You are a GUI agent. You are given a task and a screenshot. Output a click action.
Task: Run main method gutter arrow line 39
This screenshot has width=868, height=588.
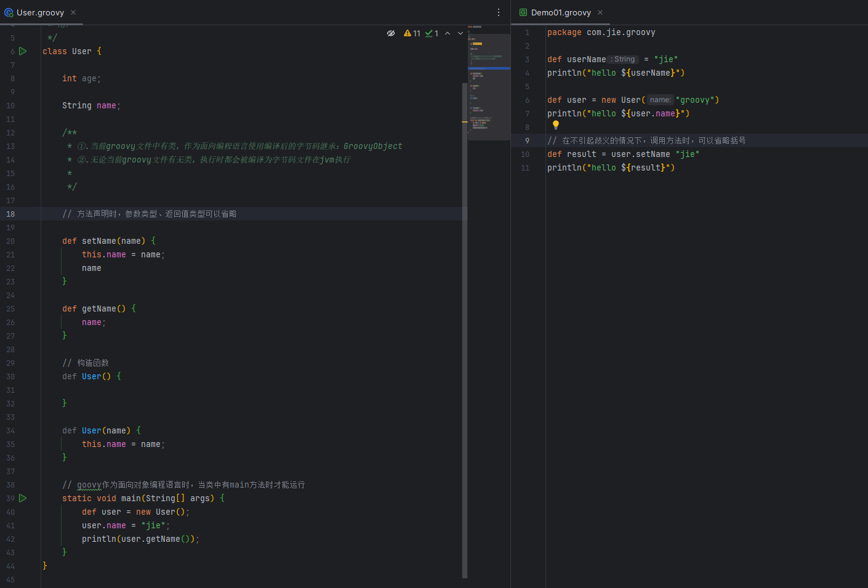pyautogui.click(x=23, y=498)
